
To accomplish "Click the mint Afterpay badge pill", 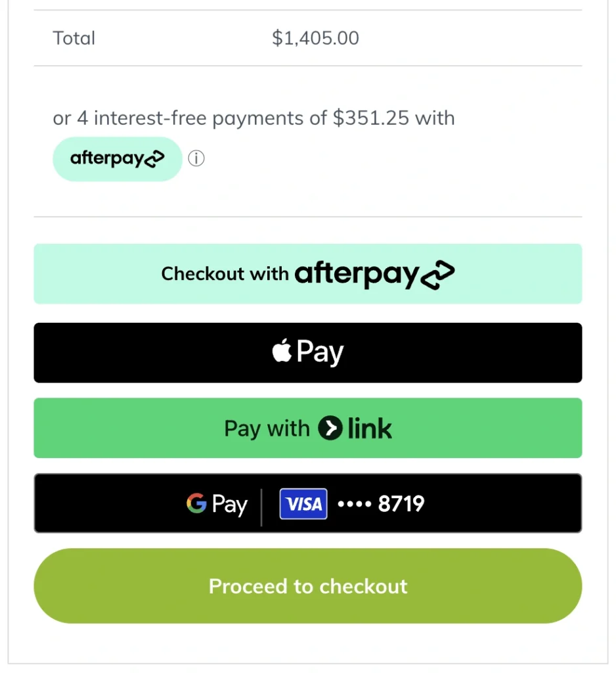I will tap(117, 159).
